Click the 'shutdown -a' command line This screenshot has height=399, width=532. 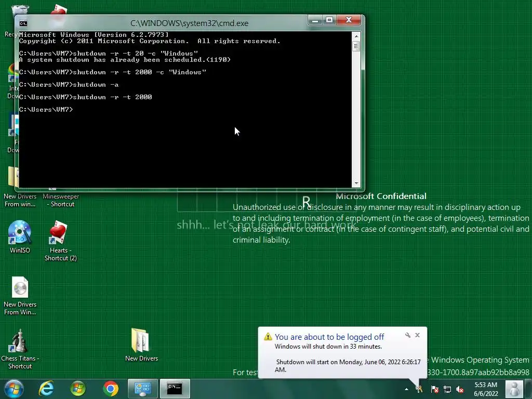(x=69, y=85)
